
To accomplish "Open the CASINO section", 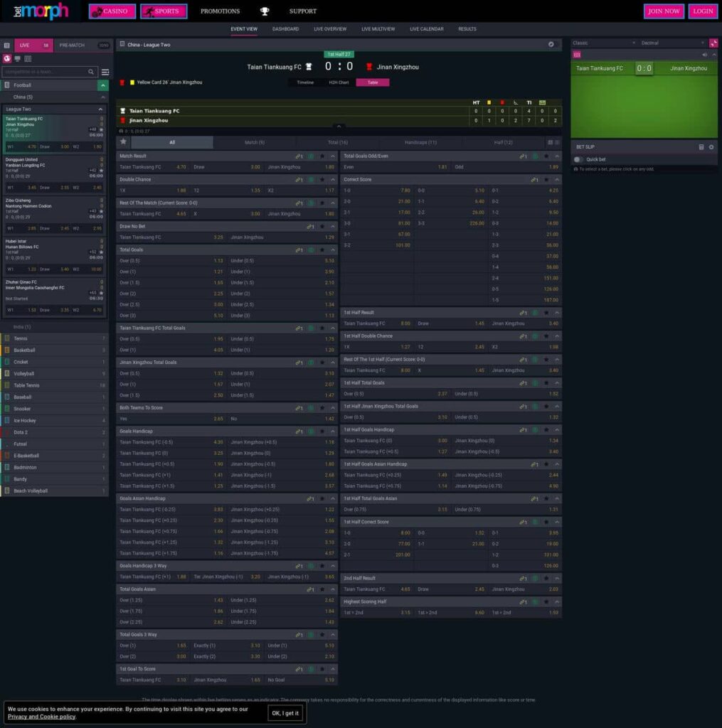I will [112, 11].
